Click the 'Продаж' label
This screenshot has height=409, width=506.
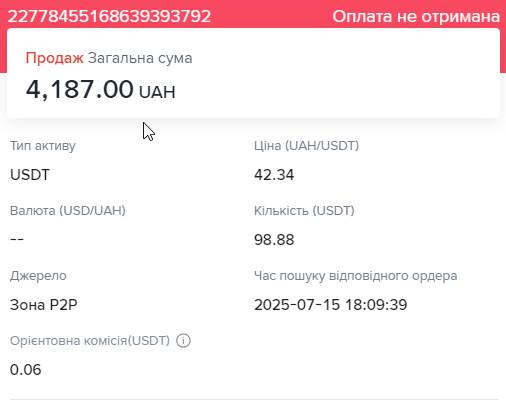pyautogui.click(x=55, y=58)
